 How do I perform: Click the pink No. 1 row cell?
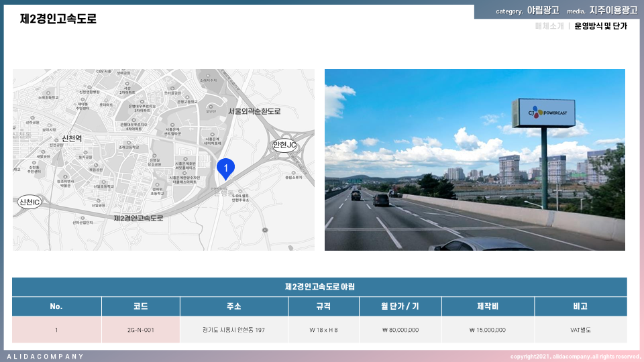[56, 330]
